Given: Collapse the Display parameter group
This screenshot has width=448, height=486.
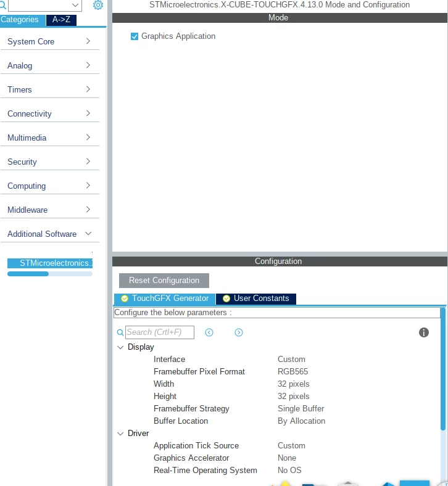Looking at the screenshot, I should point(120,347).
